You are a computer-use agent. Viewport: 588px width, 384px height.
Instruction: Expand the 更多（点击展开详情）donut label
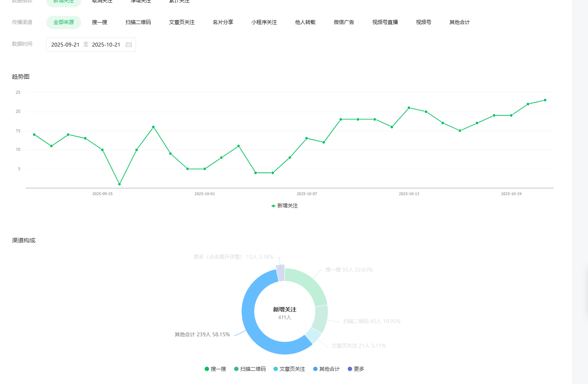click(233, 257)
